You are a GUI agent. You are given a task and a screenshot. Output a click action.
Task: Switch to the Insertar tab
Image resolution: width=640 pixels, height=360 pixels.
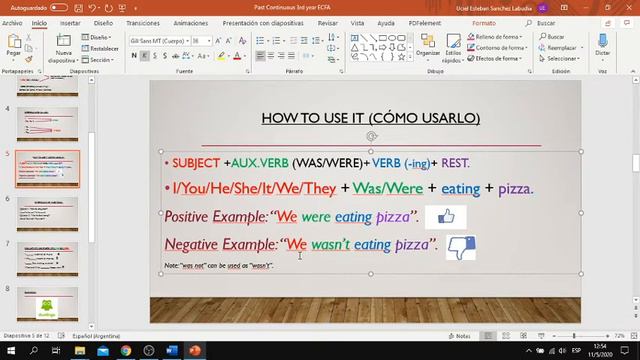coord(70,23)
